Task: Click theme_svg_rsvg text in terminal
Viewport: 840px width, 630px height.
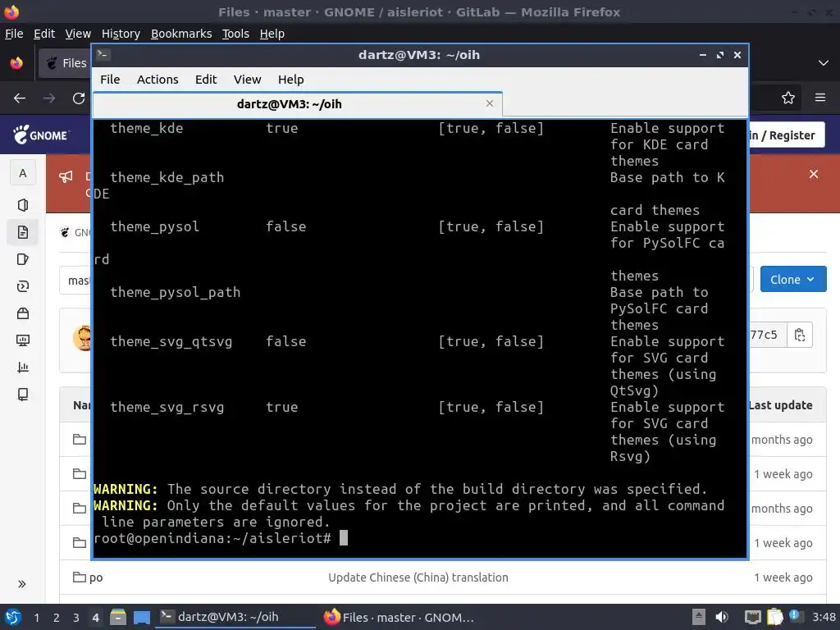Action: click(x=167, y=407)
